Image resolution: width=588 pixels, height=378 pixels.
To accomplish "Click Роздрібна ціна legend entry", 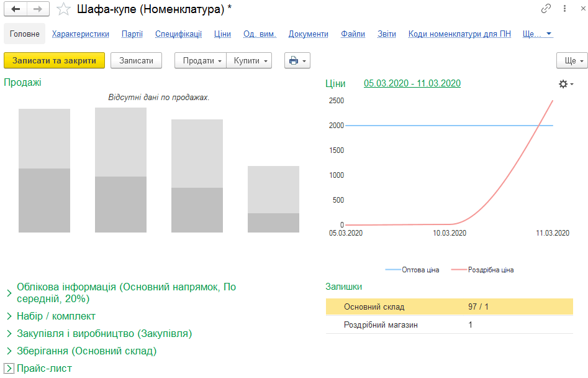I will tap(482, 270).
